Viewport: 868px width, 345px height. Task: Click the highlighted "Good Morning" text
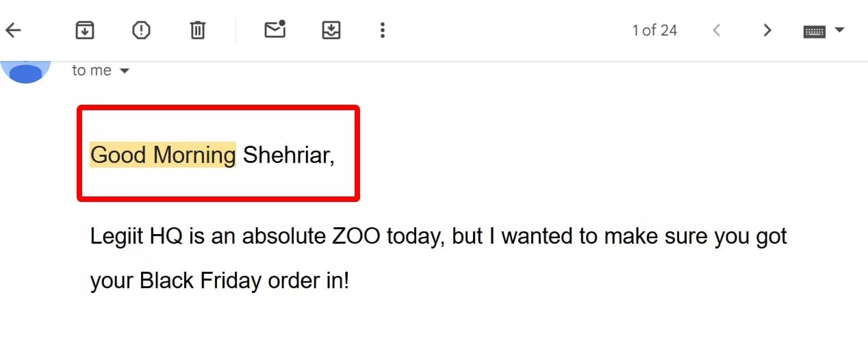[163, 155]
